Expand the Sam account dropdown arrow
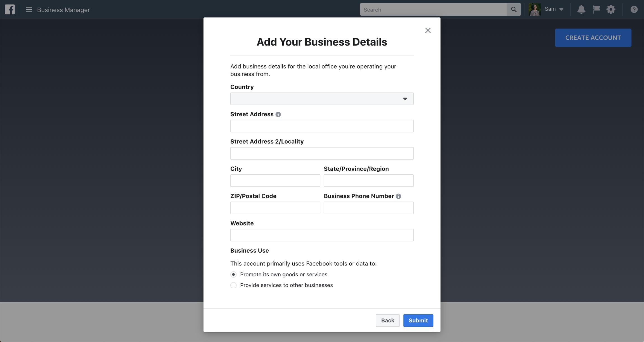The image size is (644, 342). click(x=561, y=10)
